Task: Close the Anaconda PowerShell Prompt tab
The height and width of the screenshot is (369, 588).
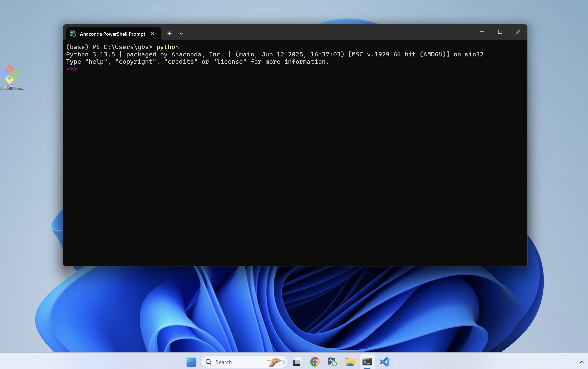Action: tap(153, 34)
